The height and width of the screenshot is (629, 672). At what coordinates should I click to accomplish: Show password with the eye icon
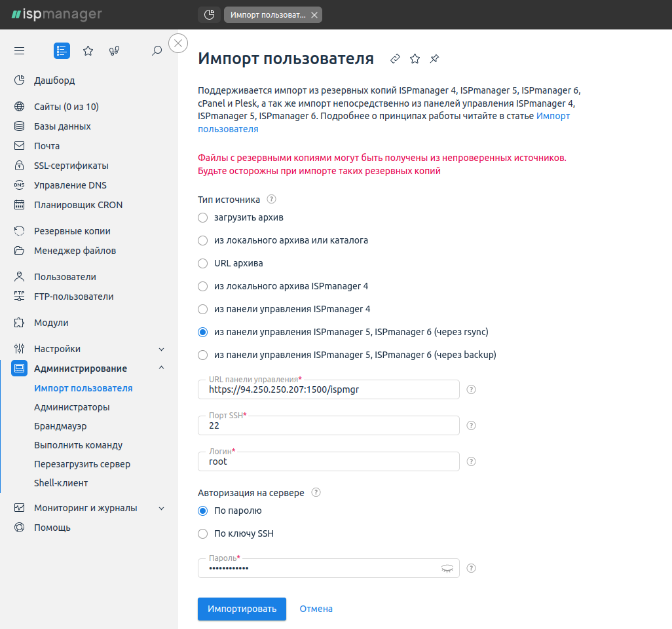447,569
